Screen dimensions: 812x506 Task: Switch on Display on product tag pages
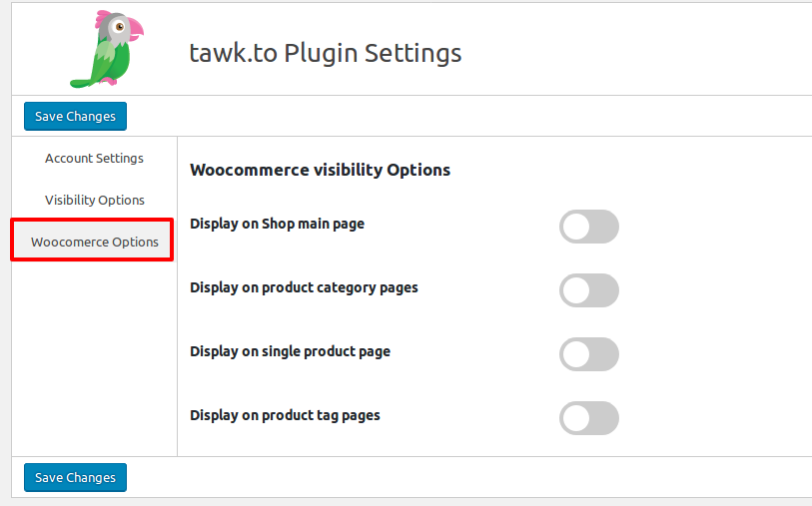point(589,418)
